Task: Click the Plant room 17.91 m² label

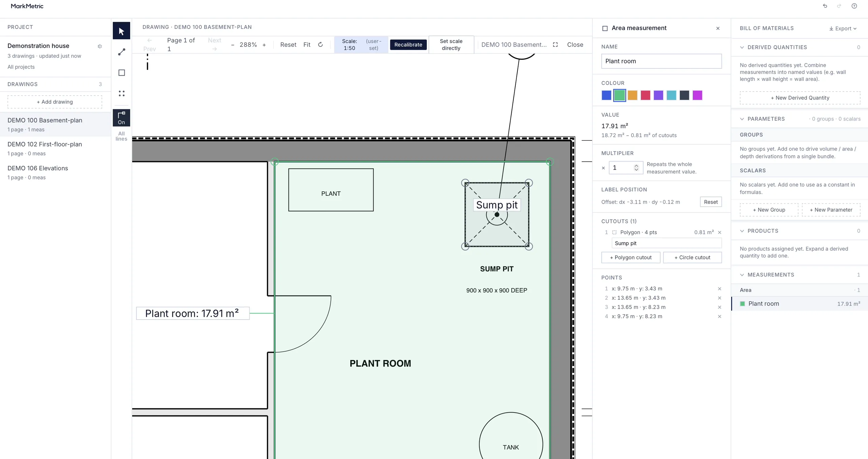Action: coord(193,313)
